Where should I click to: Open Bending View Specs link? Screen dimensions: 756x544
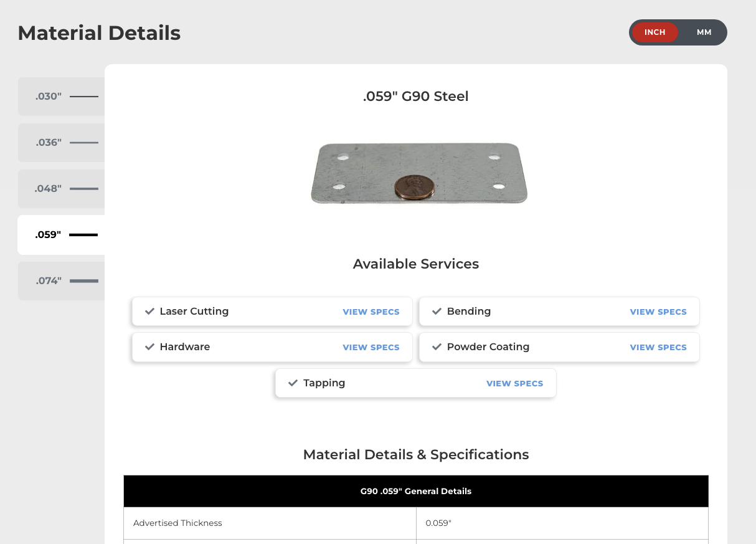click(x=658, y=312)
